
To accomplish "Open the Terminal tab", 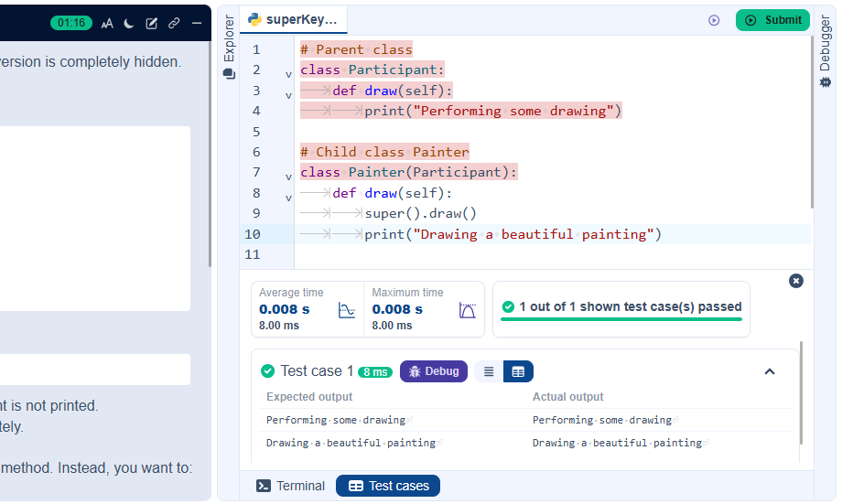I will tap(290, 486).
